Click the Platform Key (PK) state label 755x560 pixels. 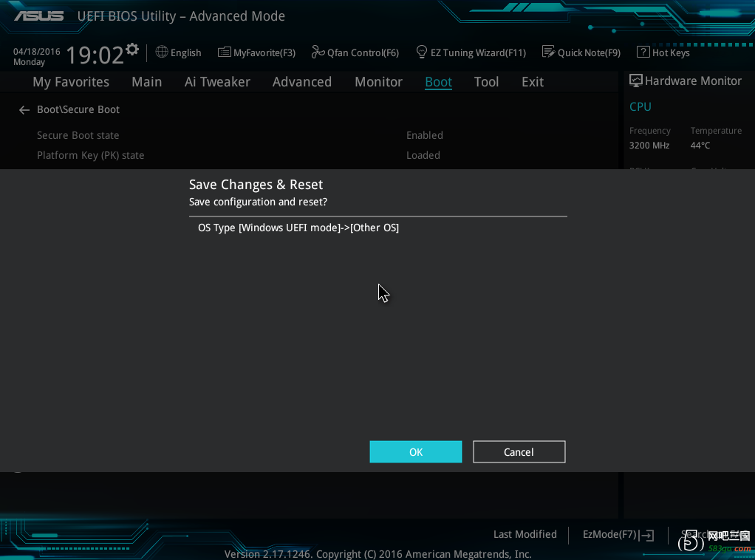pyautogui.click(x=91, y=155)
